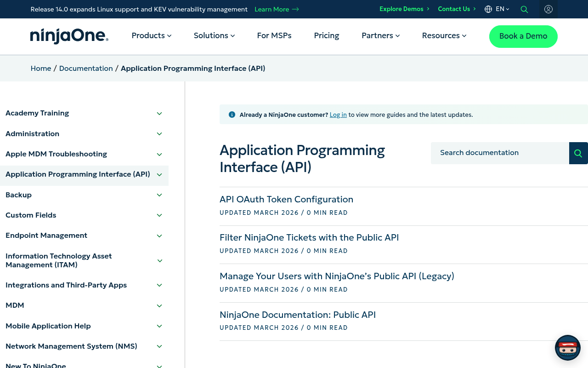The width and height of the screenshot is (588, 368).
Task: Open NinjaOne Documentation: Public API article
Action: [x=298, y=315]
